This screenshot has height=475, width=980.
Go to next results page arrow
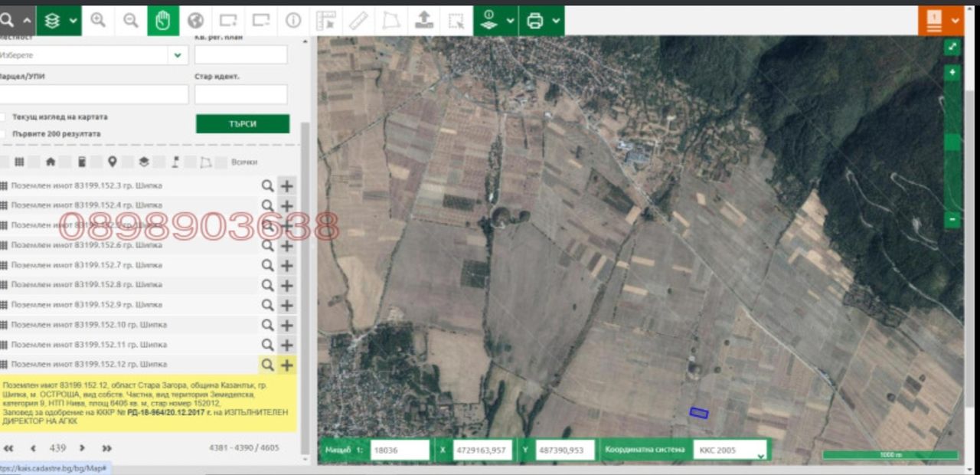click(82, 448)
